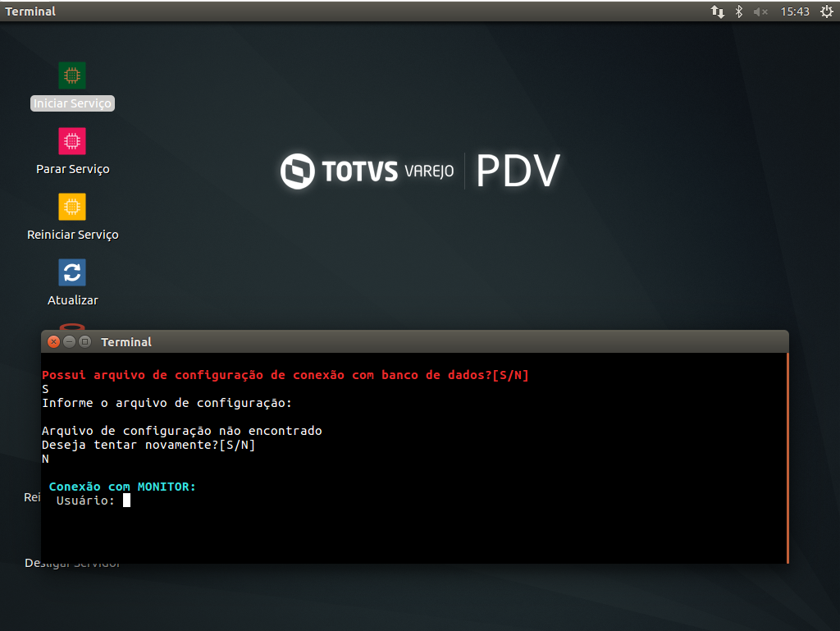This screenshot has height=631, width=840.
Task: Open the Bluetooth indicator menu
Action: [x=739, y=11]
